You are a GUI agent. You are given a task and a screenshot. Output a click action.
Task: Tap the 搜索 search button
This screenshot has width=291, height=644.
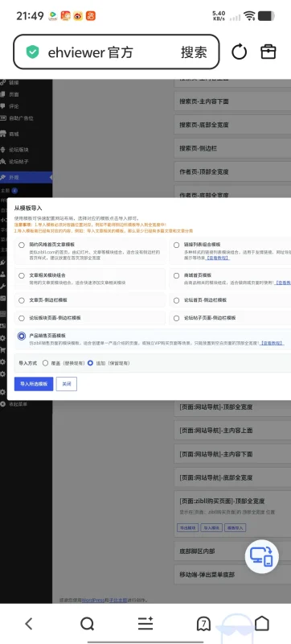194,52
